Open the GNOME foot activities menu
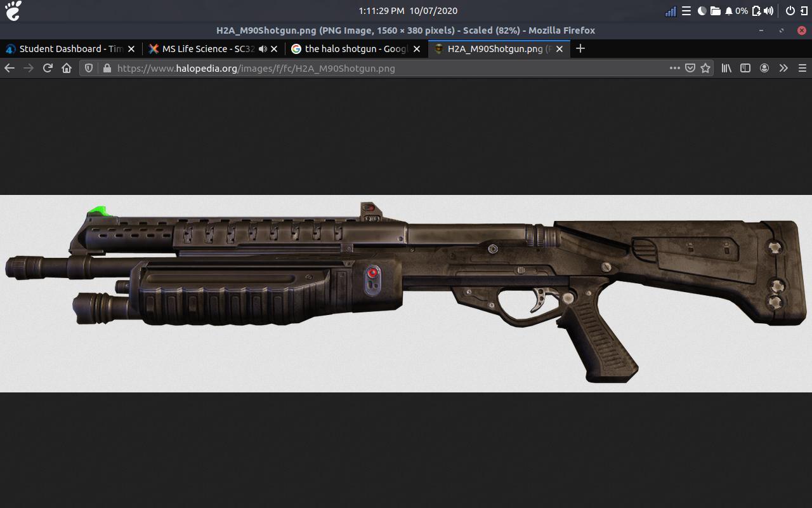The image size is (812, 508). point(13,11)
